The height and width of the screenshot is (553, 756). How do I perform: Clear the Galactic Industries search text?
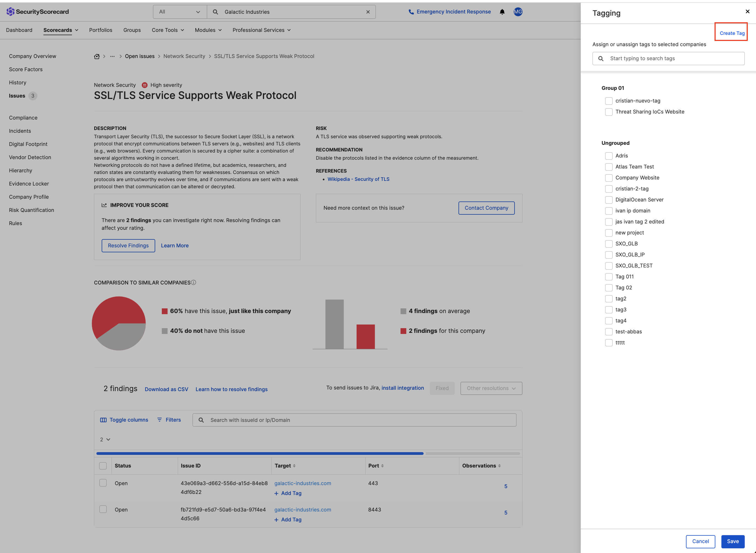point(368,12)
